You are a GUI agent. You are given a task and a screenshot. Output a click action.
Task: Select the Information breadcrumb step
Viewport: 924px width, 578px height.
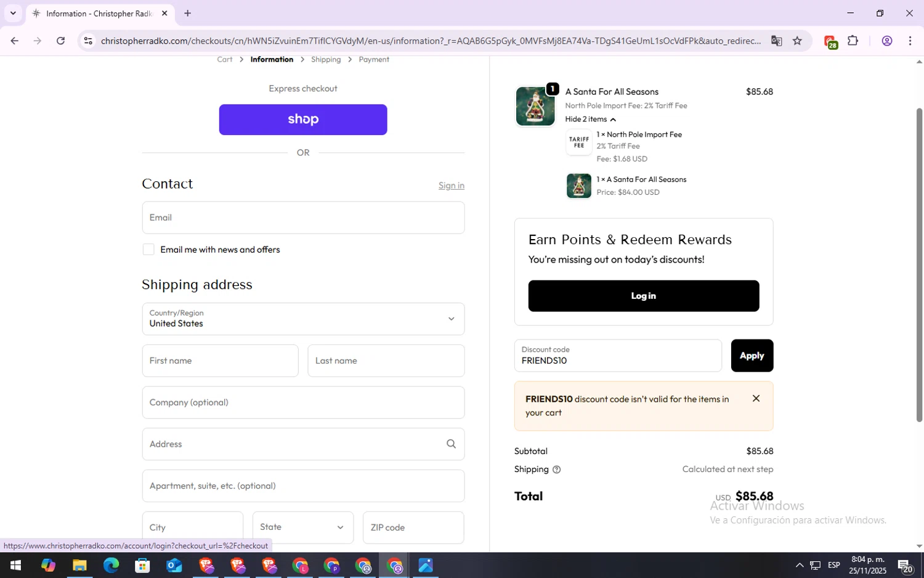tap(272, 59)
